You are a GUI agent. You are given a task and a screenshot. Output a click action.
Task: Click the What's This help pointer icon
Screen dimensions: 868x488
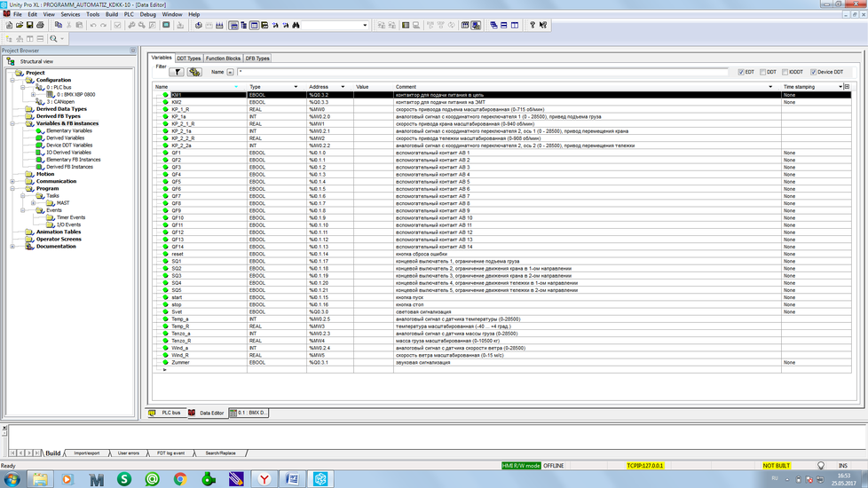(543, 26)
